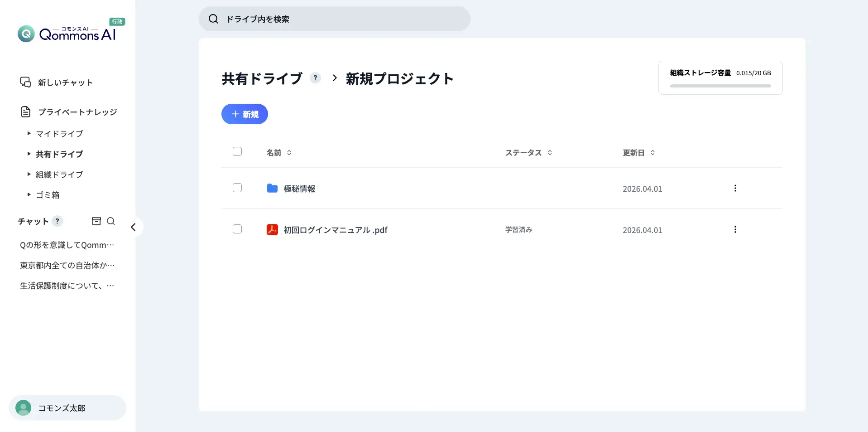Click the chat search magnifier icon
This screenshot has height=432, width=868.
(111, 221)
